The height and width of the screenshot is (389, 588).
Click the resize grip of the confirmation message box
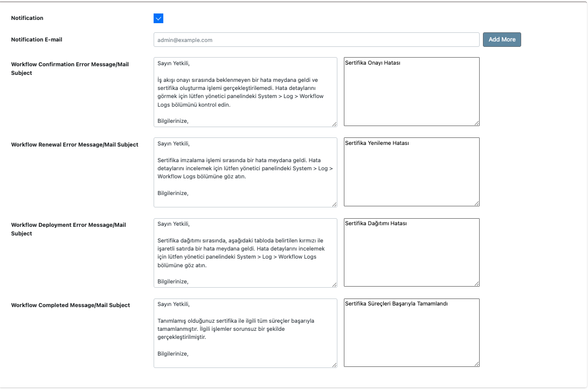(x=335, y=124)
